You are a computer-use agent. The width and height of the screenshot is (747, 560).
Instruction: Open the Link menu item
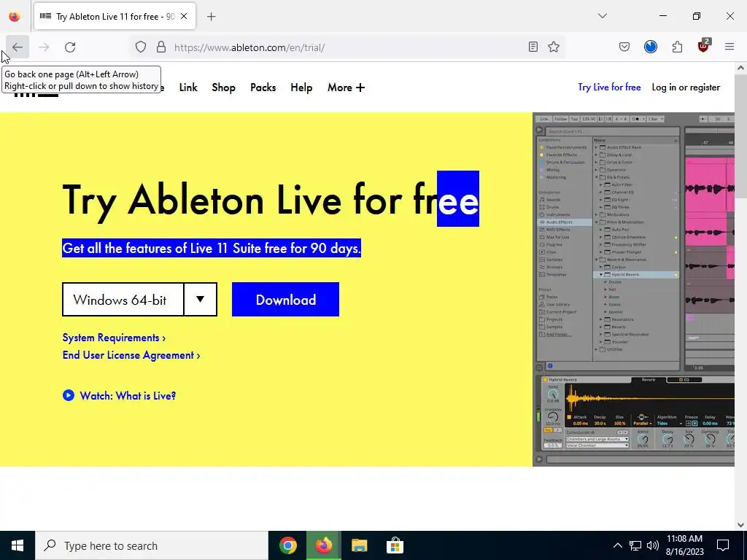188,87
